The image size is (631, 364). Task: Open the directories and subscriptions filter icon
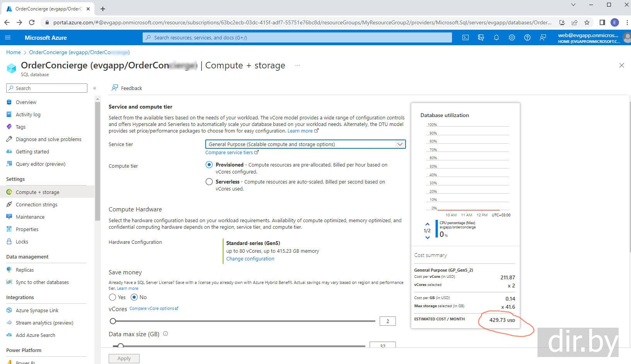481,37
